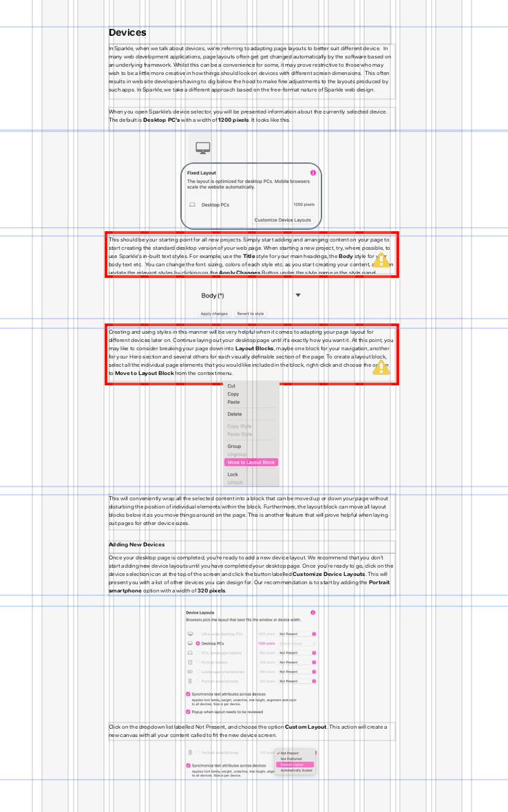Viewport: 508px width, 812px height.
Task: Open Custom Layout dropdown for Desktop PCs
Action: (x=297, y=643)
